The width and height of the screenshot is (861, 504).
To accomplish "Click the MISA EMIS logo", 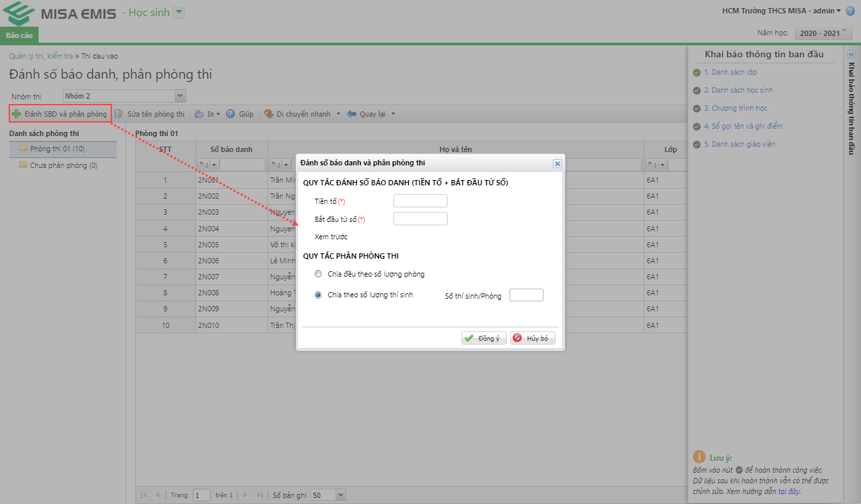I will pyautogui.click(x=58, y=13).
